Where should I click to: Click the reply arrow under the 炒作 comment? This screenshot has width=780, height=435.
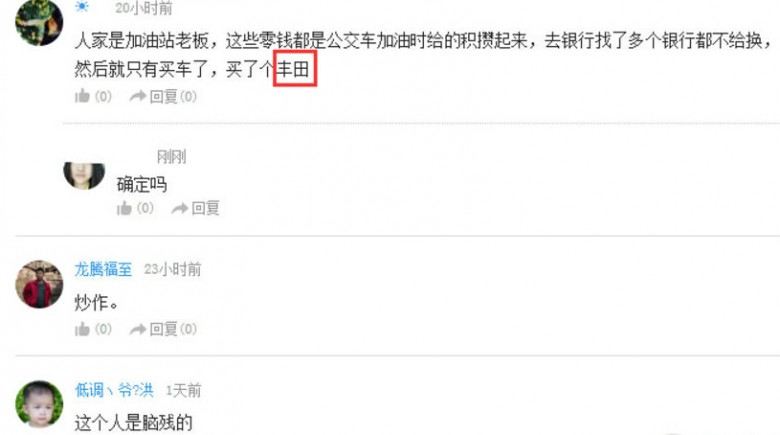tap(138, 329)
